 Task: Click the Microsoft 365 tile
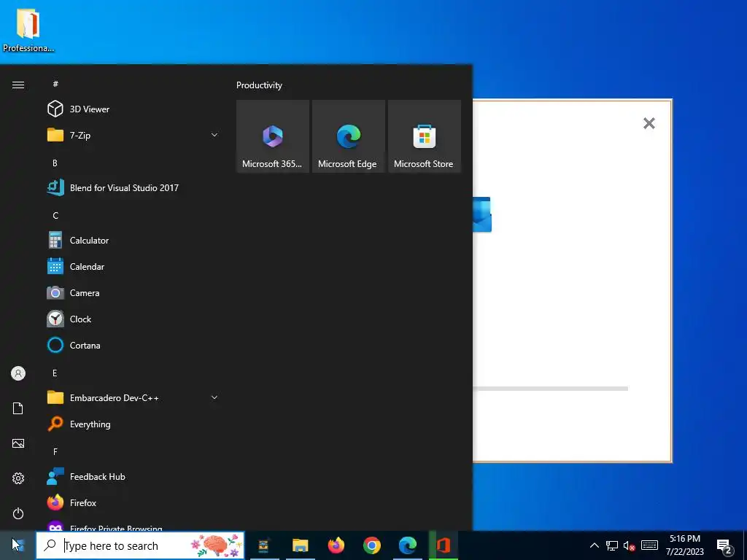coord(273,136)
